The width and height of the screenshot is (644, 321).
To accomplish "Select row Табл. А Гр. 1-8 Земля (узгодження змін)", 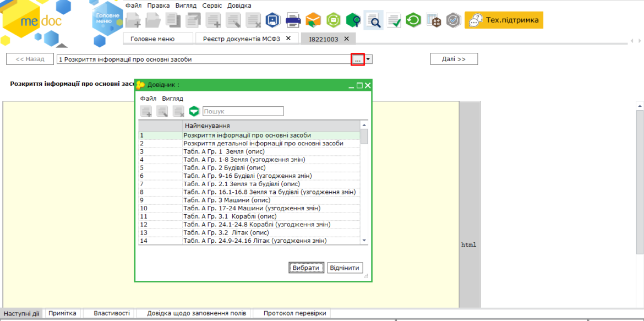I will pos(249,160).
